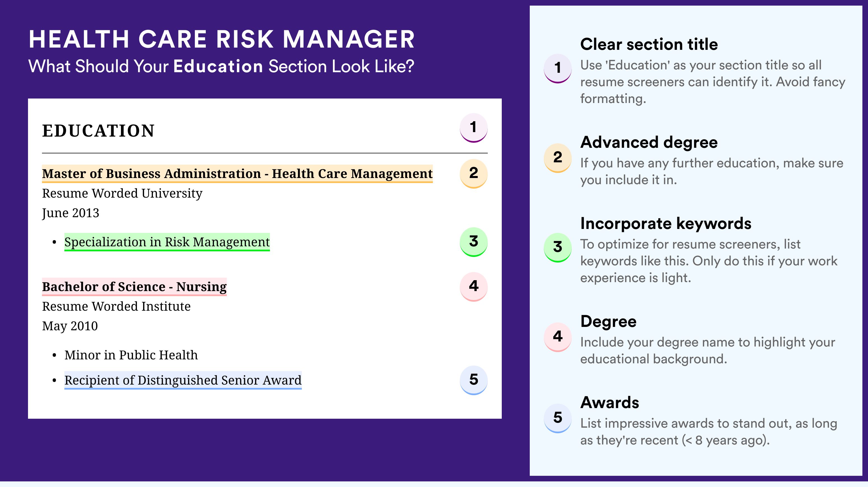The image size is (868, 487).
Task: Click the purple number 1 badge beside EDUCATION
Action: click(473, 128)
